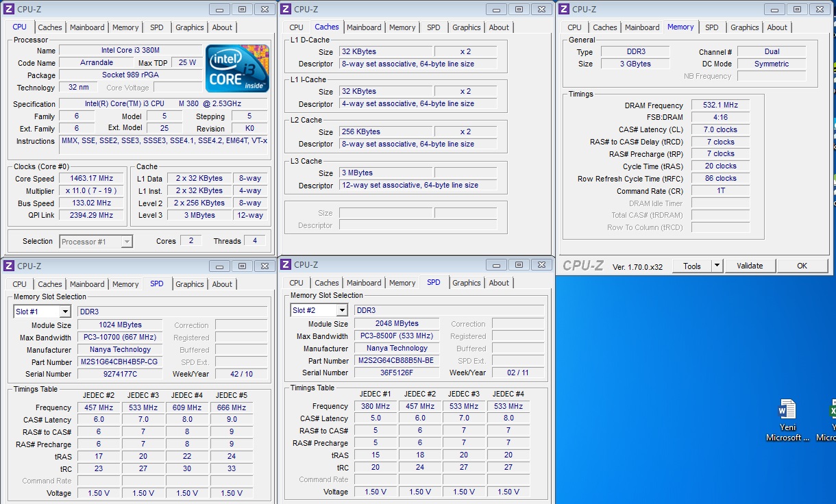836x504 pixels.
Task: Click the Technology value 32 nm
Action: pos(78,87)
